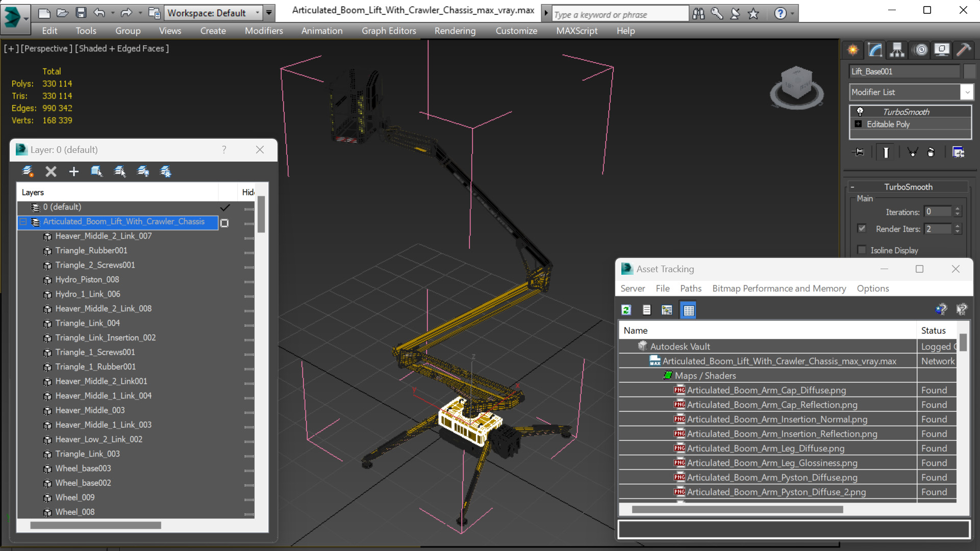Click Freeze/Unfreeze All Layers icon
Viewport: 980px width, 551px height.
tap(166, 172)
